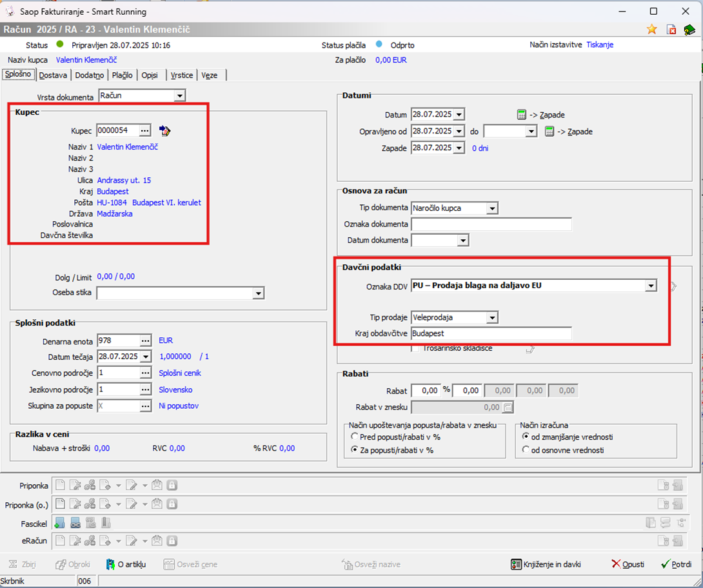The height and width of the screenshot is (588, 703).
Task: Click lookup button beside Jezikovno področje field
Action: click(146, 390)
